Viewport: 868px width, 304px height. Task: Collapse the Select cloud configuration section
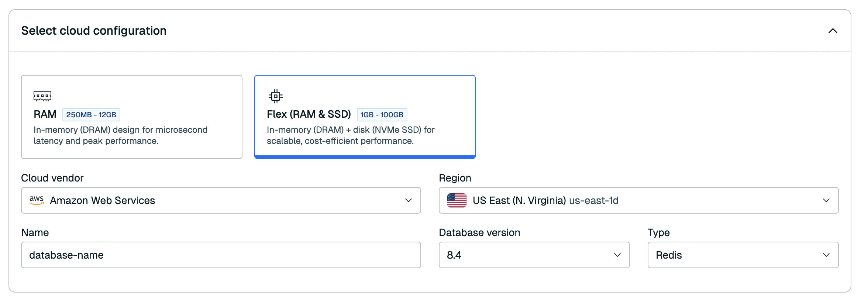coord(833,31)
